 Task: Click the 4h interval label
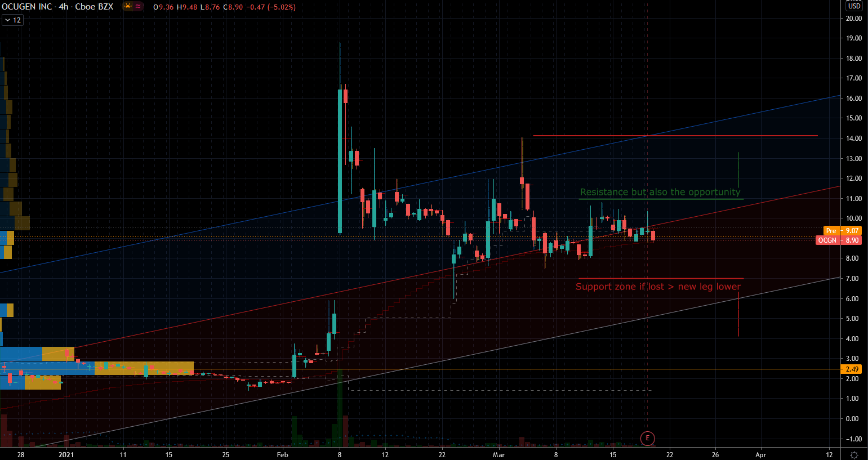coord(64,7)
